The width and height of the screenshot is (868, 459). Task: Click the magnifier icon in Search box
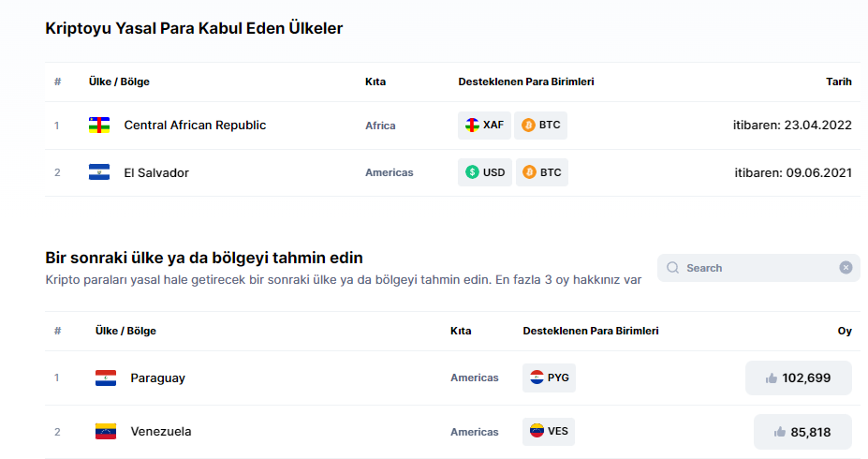[x=672, y=268]
